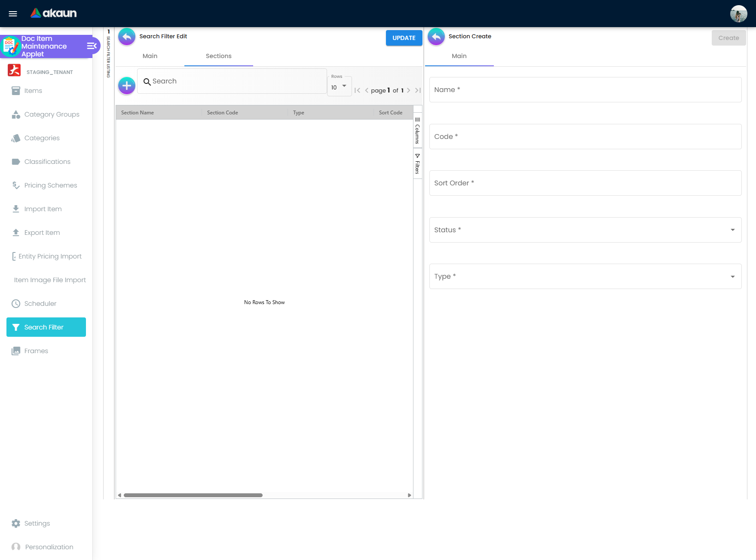The width and height of the screenshot is (756, 560).
Task: Go to next page of sections
Action: 408,90
